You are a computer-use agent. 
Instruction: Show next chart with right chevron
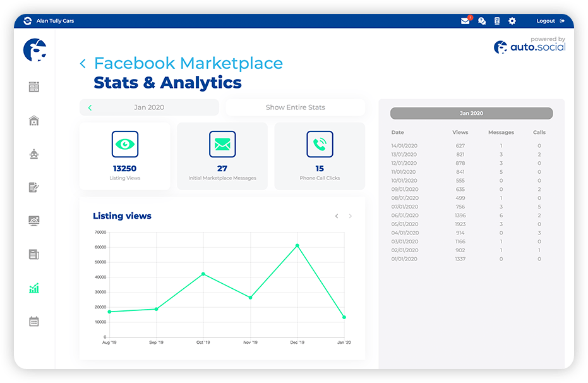pos(351,216)
